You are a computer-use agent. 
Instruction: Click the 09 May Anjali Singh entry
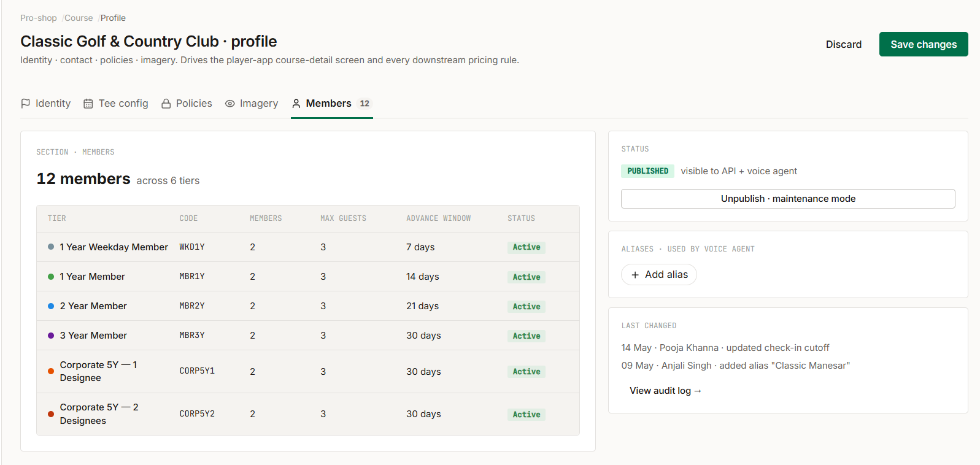click(x=736, y=366)
